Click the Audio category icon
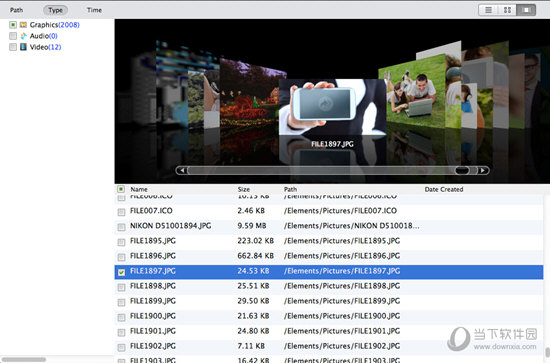The image size is (550, 363). (23, 36)
